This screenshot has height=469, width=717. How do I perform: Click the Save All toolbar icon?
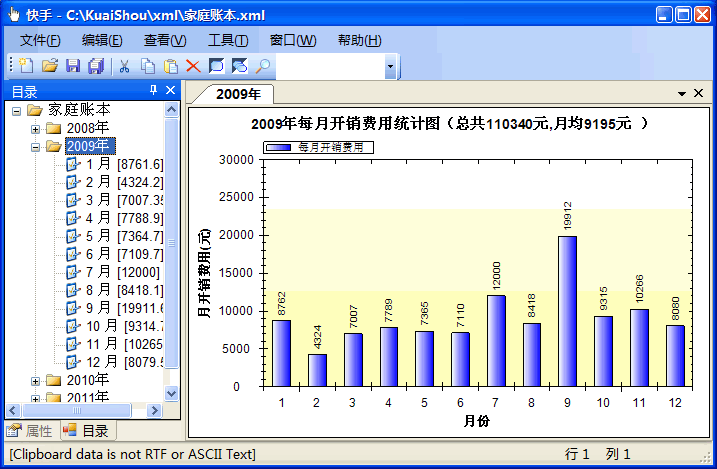point(96,66)
